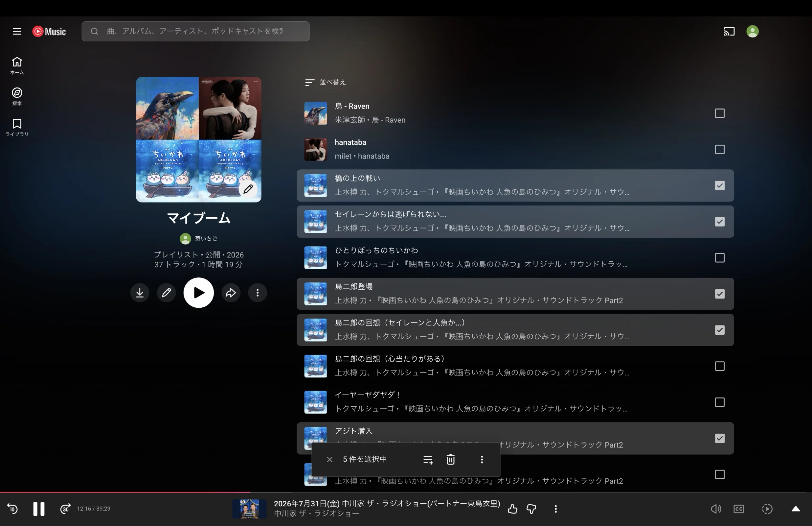Click the now-playing thumbnail
The image size is (812, 526).
249,509
